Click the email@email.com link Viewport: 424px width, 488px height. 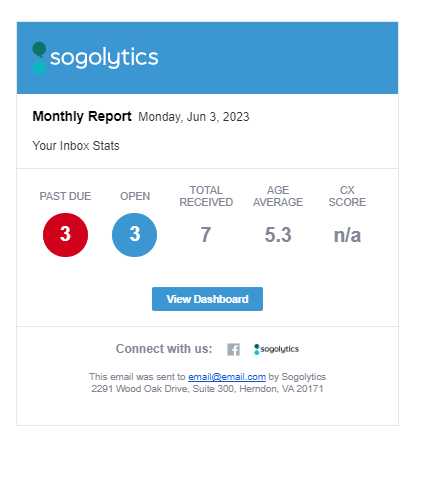click(227, 377)
